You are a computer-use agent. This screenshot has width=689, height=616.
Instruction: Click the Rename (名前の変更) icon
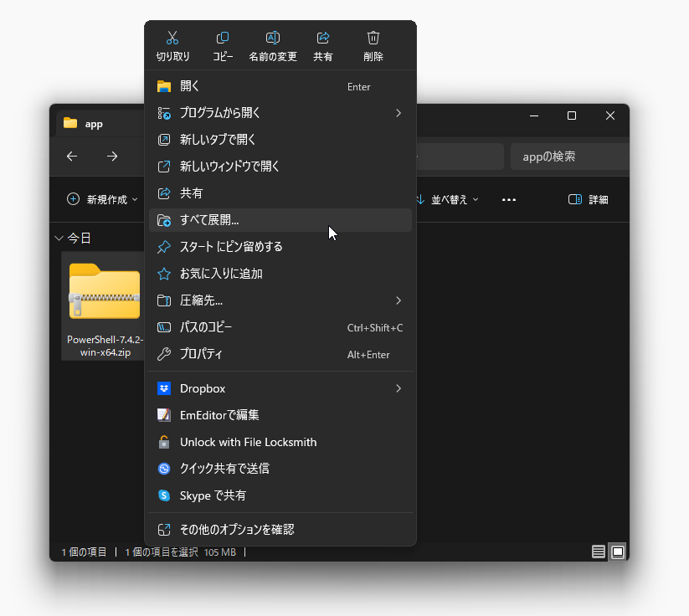(x=273, y=38)
